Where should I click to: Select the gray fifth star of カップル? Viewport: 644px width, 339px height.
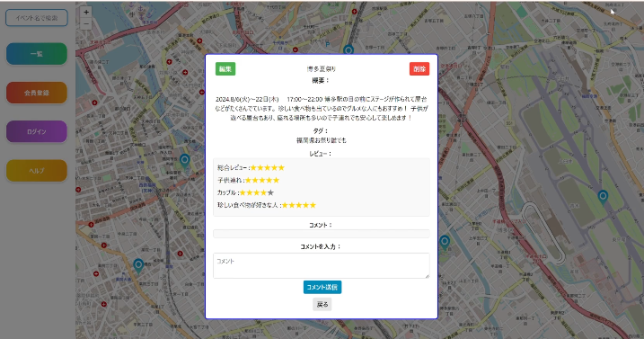tap(270, 192)
